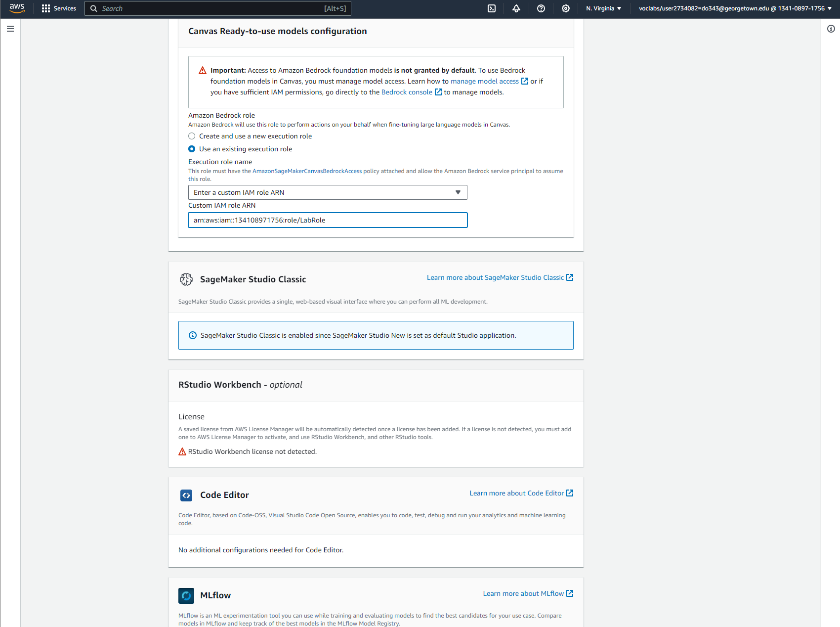
Task: Open Learn more about SageMaker Studio Classic
Action: [495, 277]
